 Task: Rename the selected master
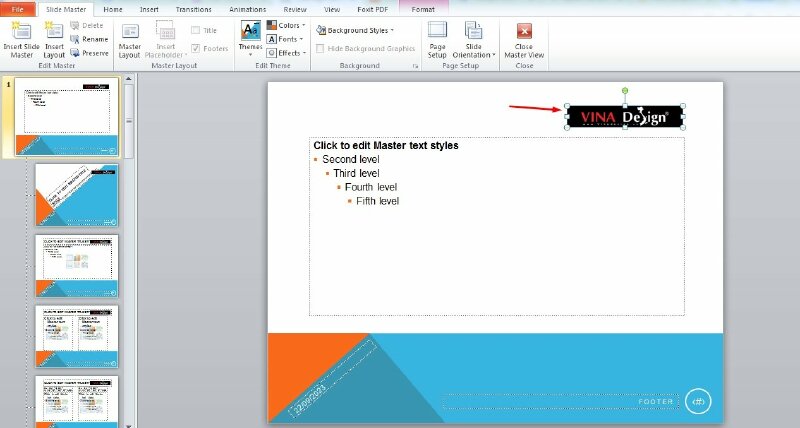[89, 39]
